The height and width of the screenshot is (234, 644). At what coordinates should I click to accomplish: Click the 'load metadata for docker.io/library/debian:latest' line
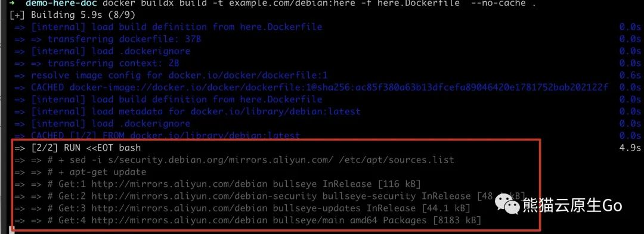click(x=187, y=111)
